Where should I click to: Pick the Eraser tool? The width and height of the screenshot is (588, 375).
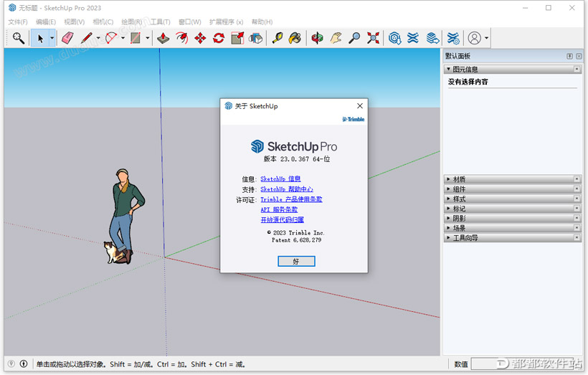coord(68,38)
